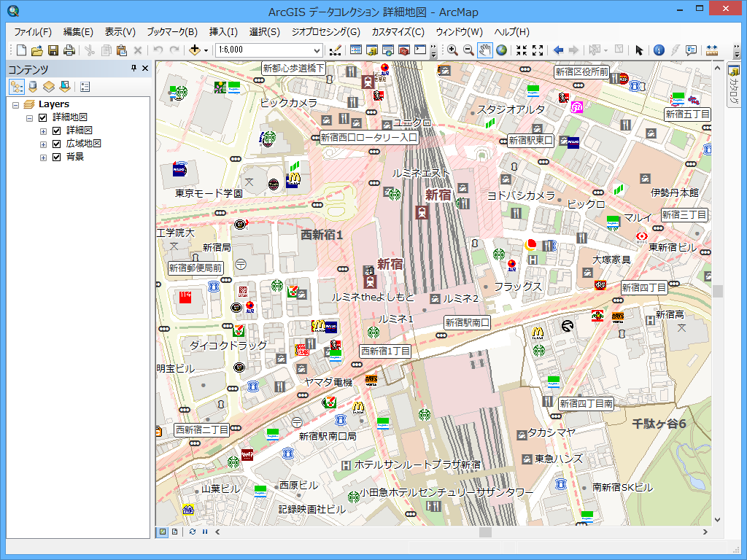Uncheck the 背景 layer

coord(57,157)
